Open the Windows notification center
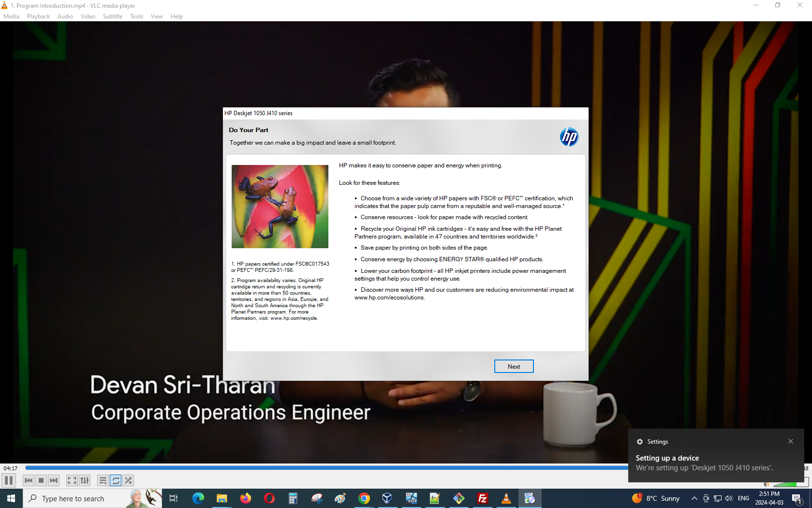Viewport: 812px width, 508px height. click(x=797, y=498)
